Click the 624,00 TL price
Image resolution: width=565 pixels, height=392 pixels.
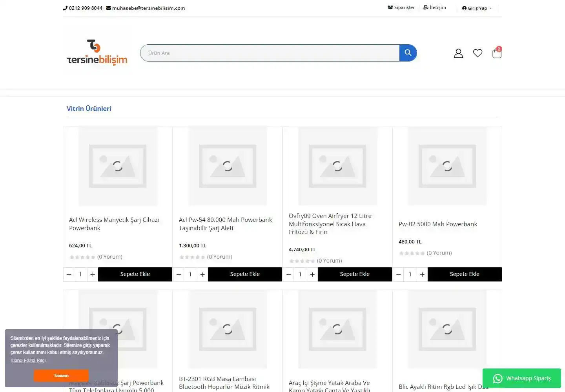80,246
